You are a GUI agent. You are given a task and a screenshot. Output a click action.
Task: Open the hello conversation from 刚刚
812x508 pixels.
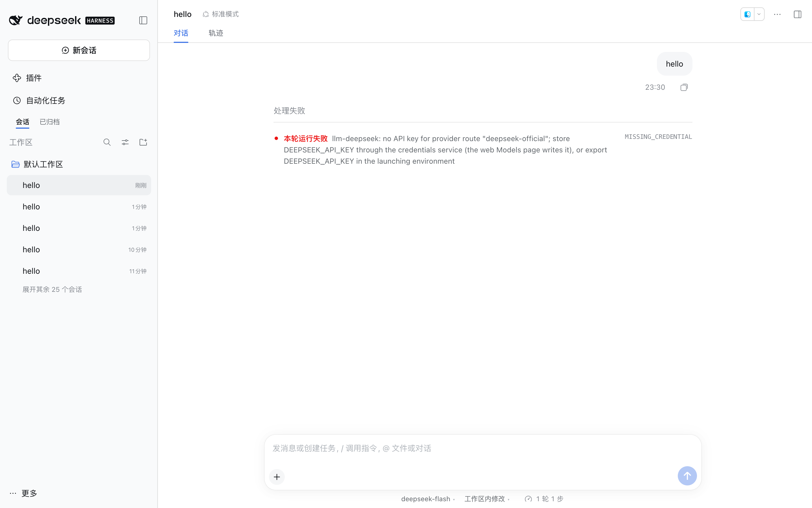(x=79, y=185)
